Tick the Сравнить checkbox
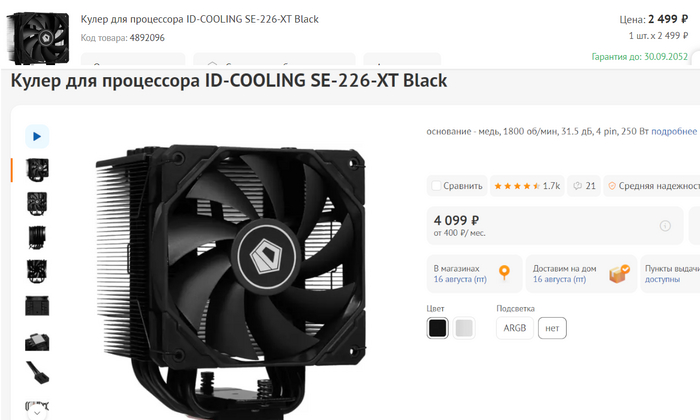This screenshot has height=420, width=700. [x=436, y=186]
